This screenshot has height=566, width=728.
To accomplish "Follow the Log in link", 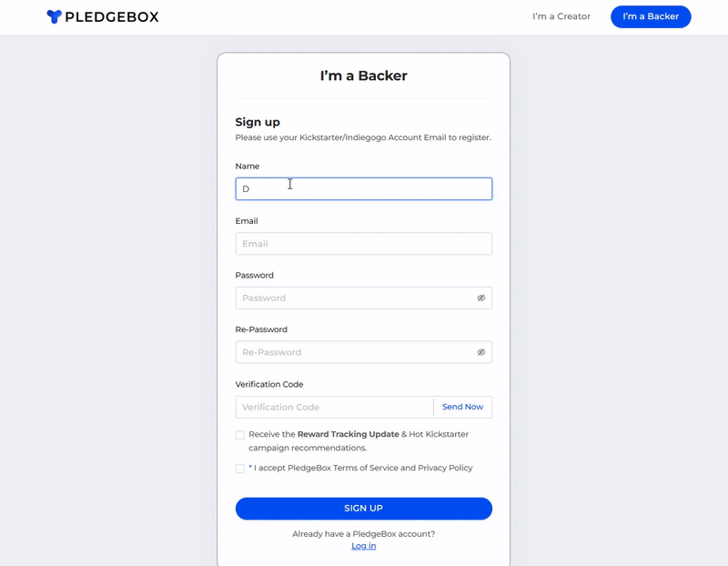I will tap(363, 546).
